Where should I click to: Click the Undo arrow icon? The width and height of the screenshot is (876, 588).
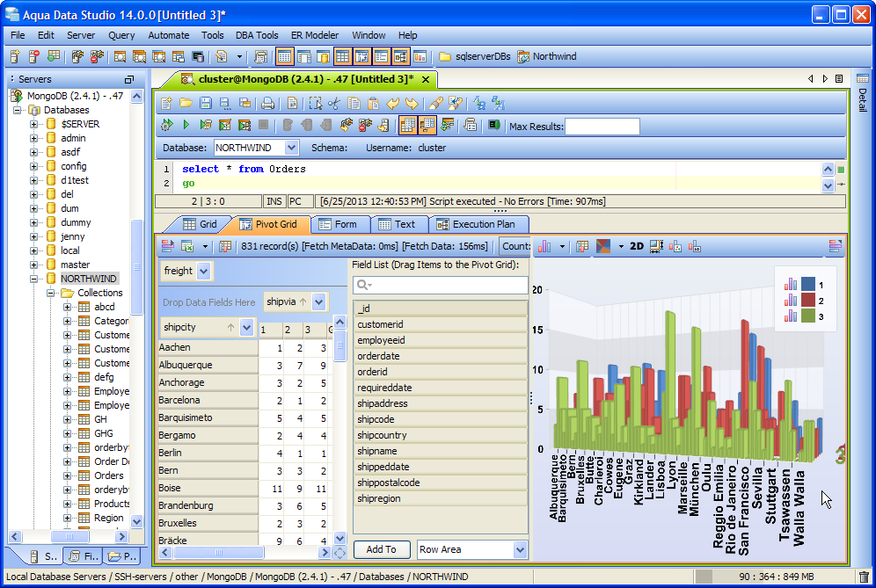pyautogui.click(x=393, y=103)
